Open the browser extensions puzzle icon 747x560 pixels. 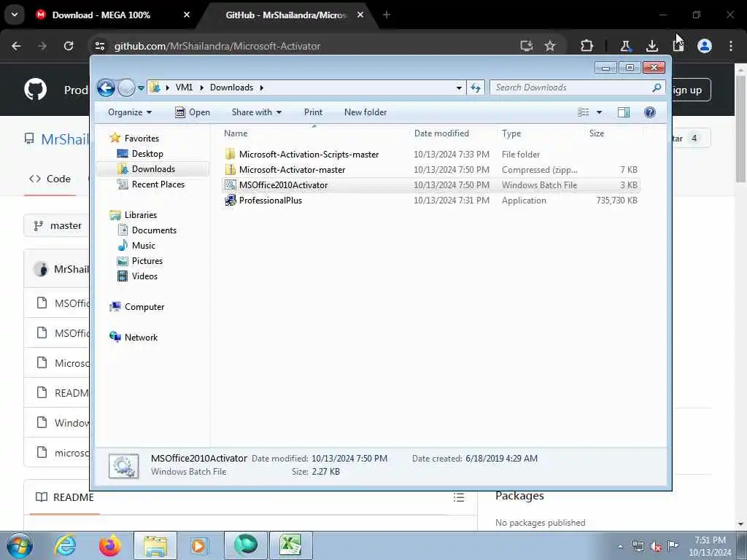click(x=587, y=46)
